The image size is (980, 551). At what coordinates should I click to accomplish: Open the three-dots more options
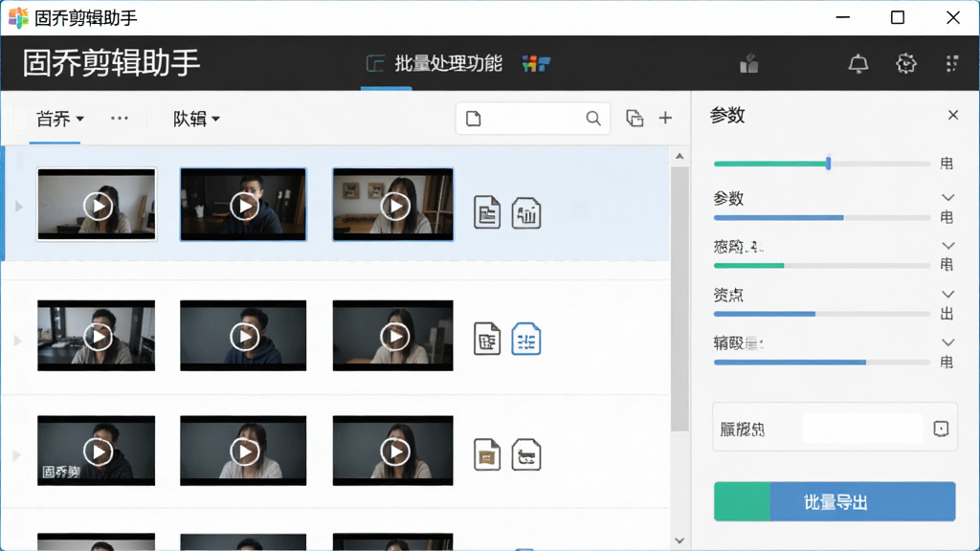coord(120,118)
